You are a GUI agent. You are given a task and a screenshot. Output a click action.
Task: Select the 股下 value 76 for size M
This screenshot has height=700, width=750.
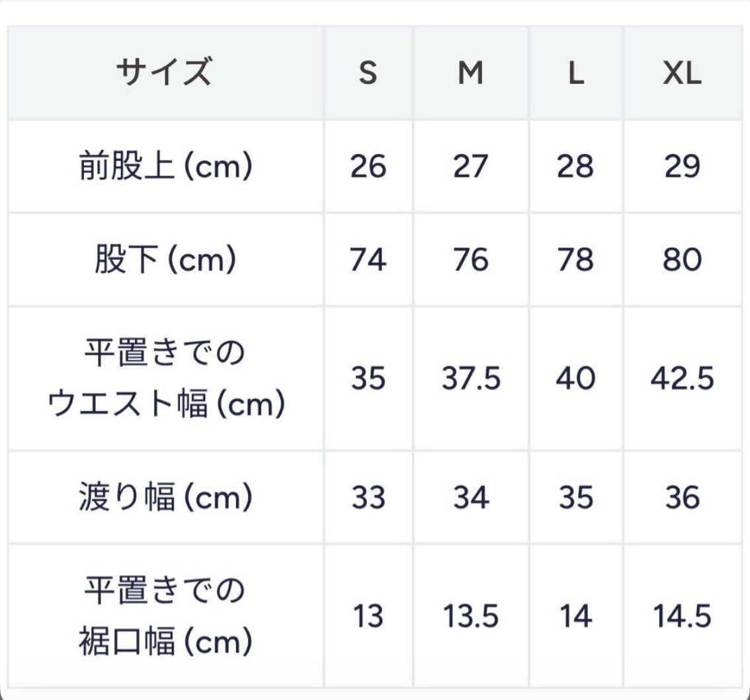[470, 260]
